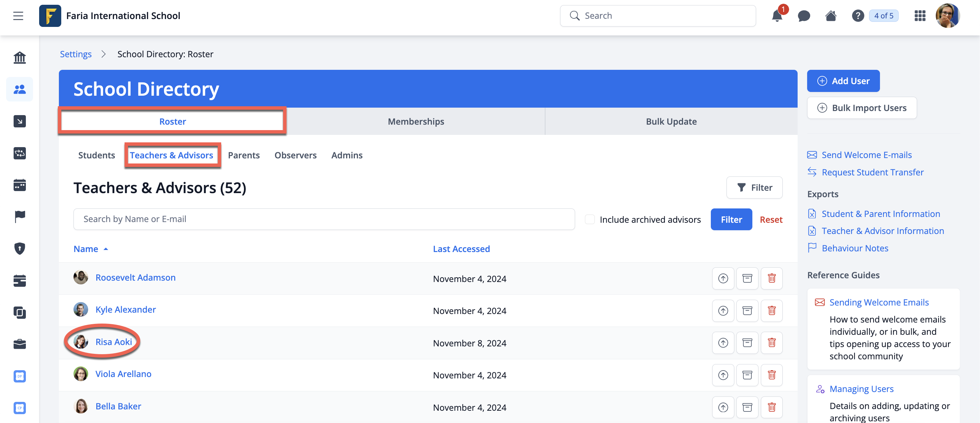The image size is (980, 423).
Task: Open the notifications bell icon
Action: pyautogui.click(x=777, y=16)
